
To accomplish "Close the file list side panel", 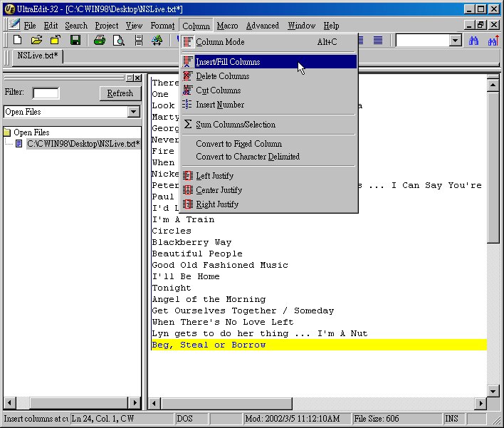I will click(137, 78).
